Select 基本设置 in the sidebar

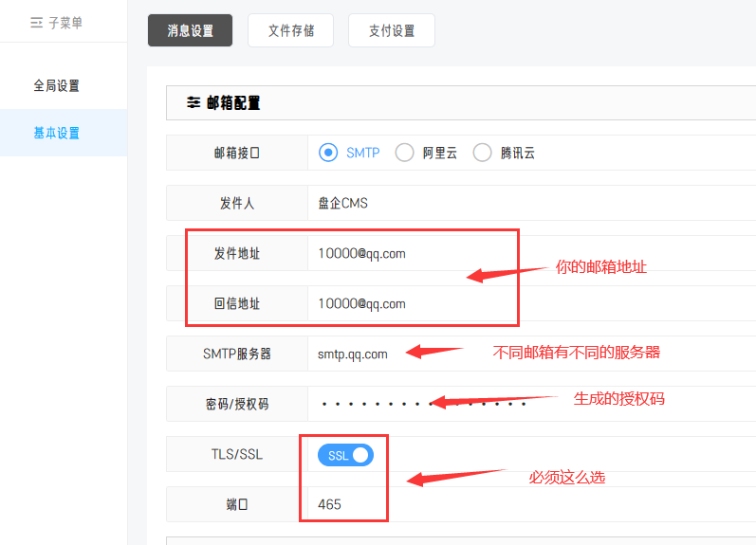click(57, 133)
